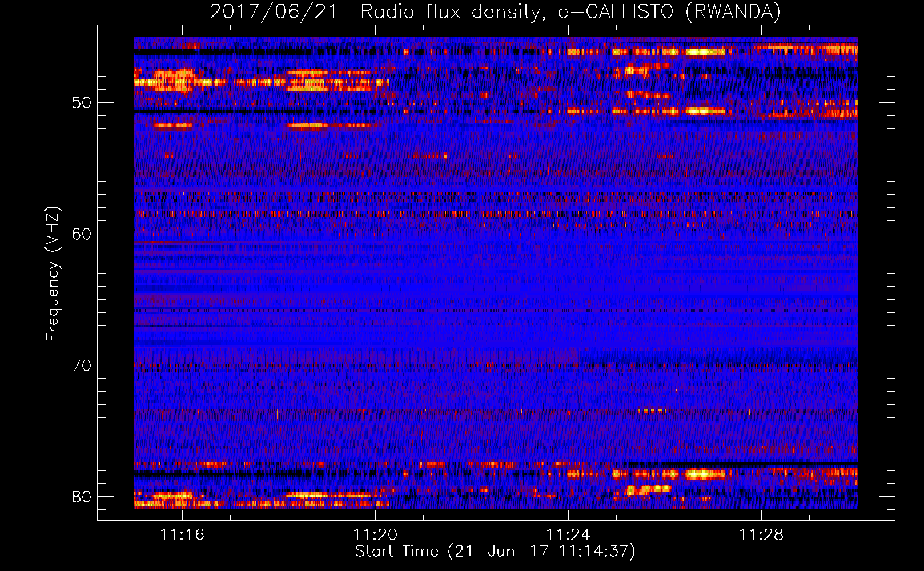Click the 80 frequency tick label

click(x=82, y=497)
